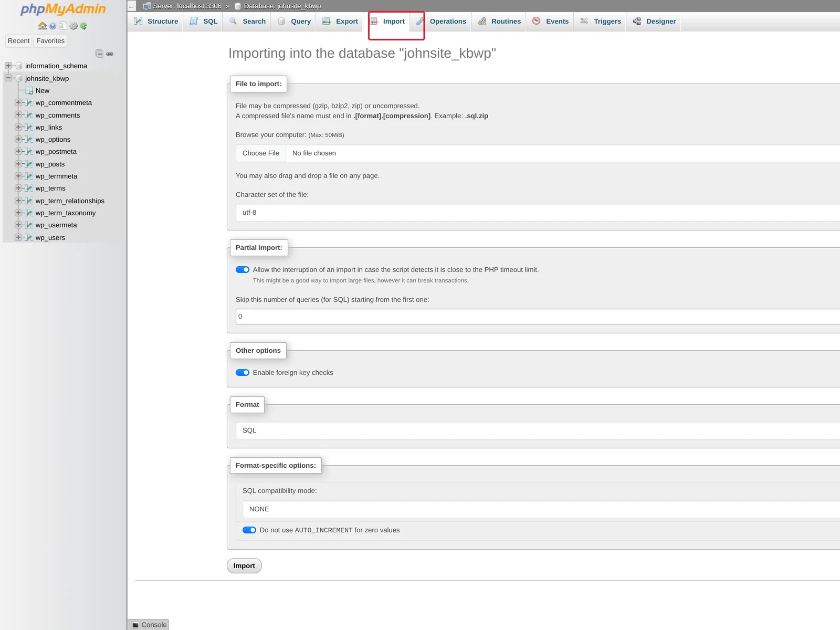
Task: Toggle the link-with-main-panel chain icon
Action: pyautogui.click(x=110, y=54)
